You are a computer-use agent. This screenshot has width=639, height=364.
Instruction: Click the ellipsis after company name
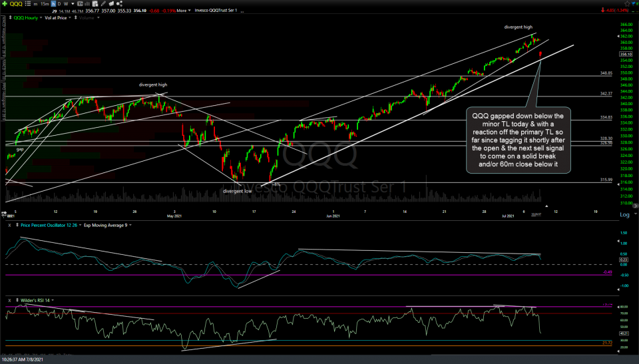[242, 11]
